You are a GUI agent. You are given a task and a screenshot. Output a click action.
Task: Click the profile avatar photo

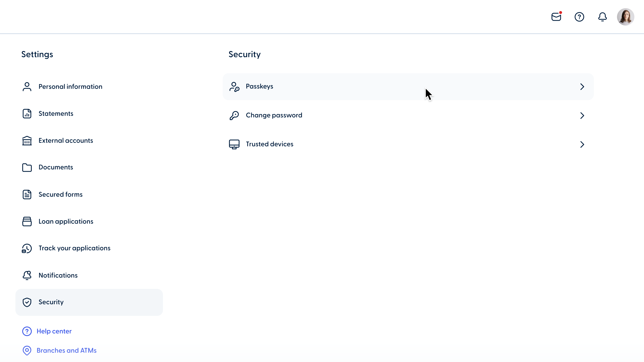625,17
